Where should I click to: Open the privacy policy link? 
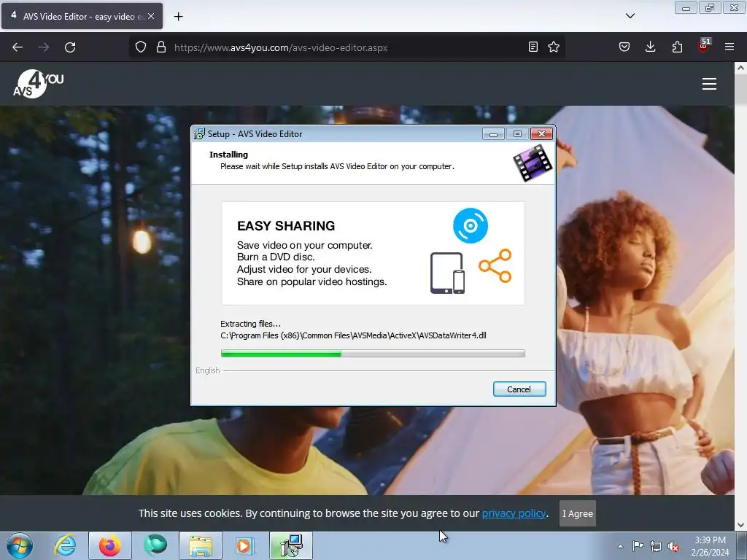coord(514,513)
